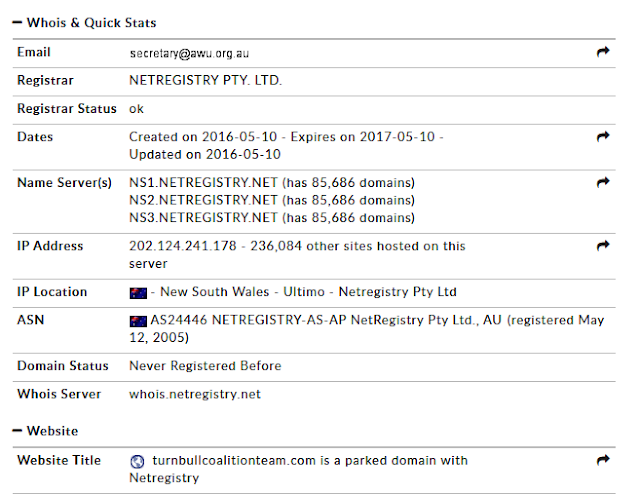Screen dimensions: 640x494
Task: Click the NETREGISTRY PTY. LTD. registrar name
Action: [205, 80]
